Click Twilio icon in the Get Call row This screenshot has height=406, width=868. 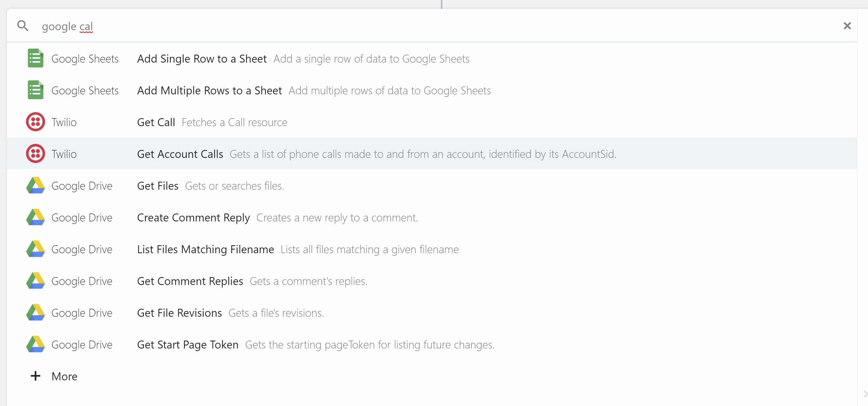point(35,122)
